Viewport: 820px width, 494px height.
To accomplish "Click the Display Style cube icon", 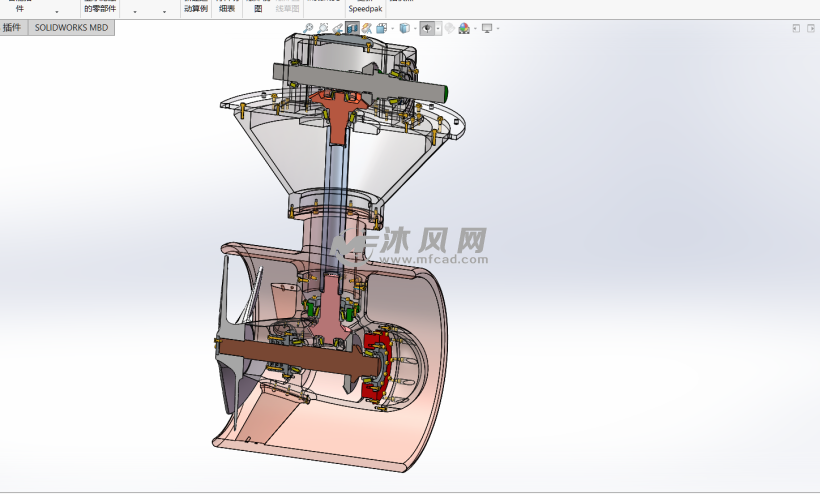I will click(x=405, y=28).
